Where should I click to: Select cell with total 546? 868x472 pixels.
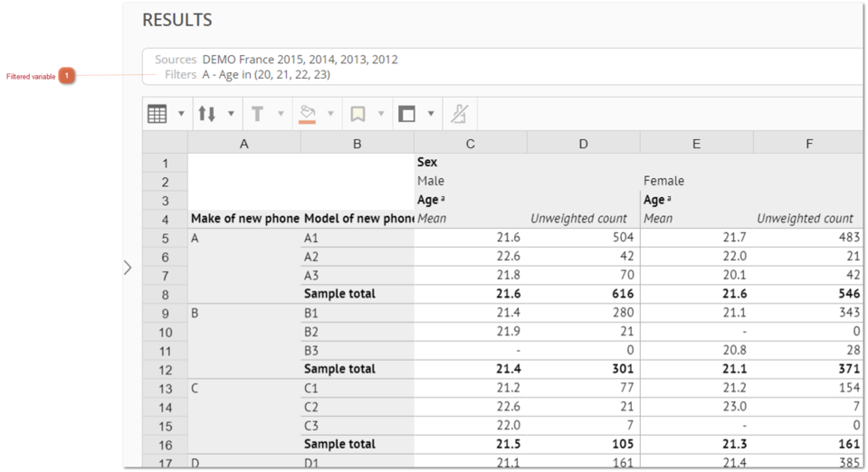[x=808, y=294]
